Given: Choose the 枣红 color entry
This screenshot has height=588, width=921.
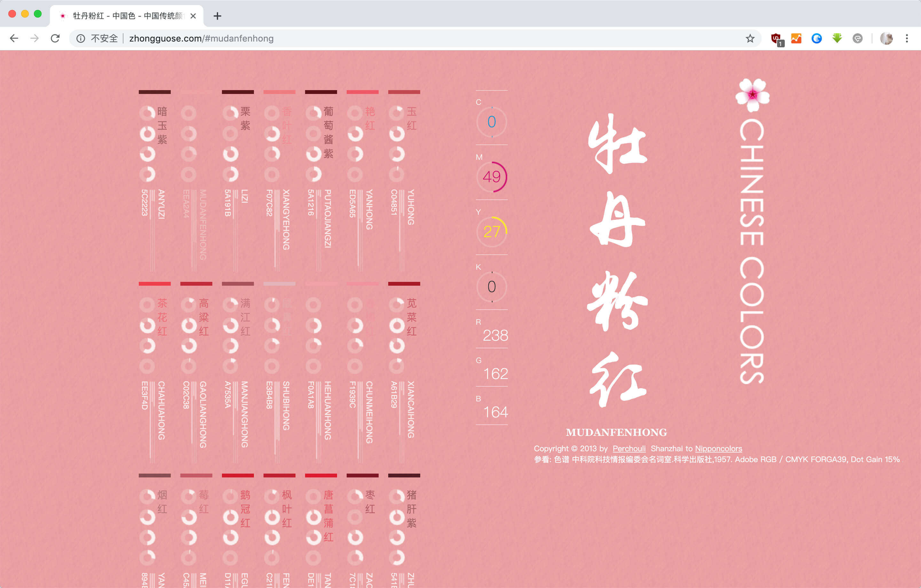Looking at the screenshot, I should [362, 531].
